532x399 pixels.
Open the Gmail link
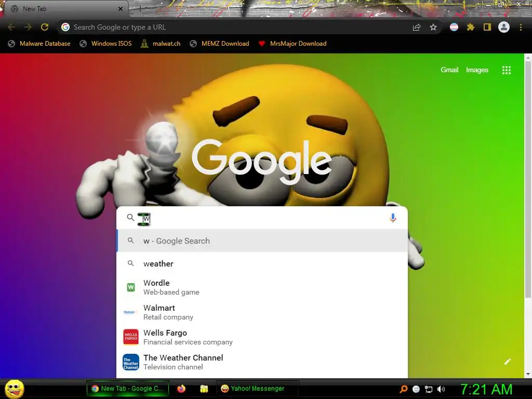(449, 70)
